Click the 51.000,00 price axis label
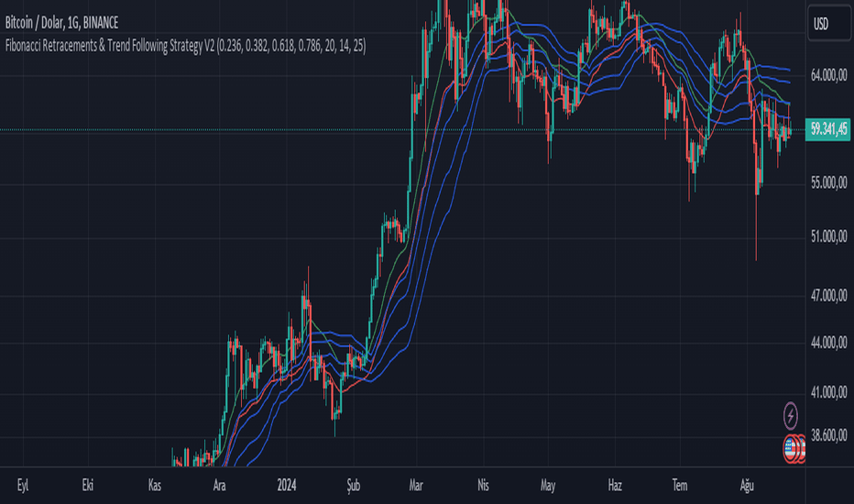Image resolution: width=854 pixels, height=504 pixels. [x=829, y=236]
